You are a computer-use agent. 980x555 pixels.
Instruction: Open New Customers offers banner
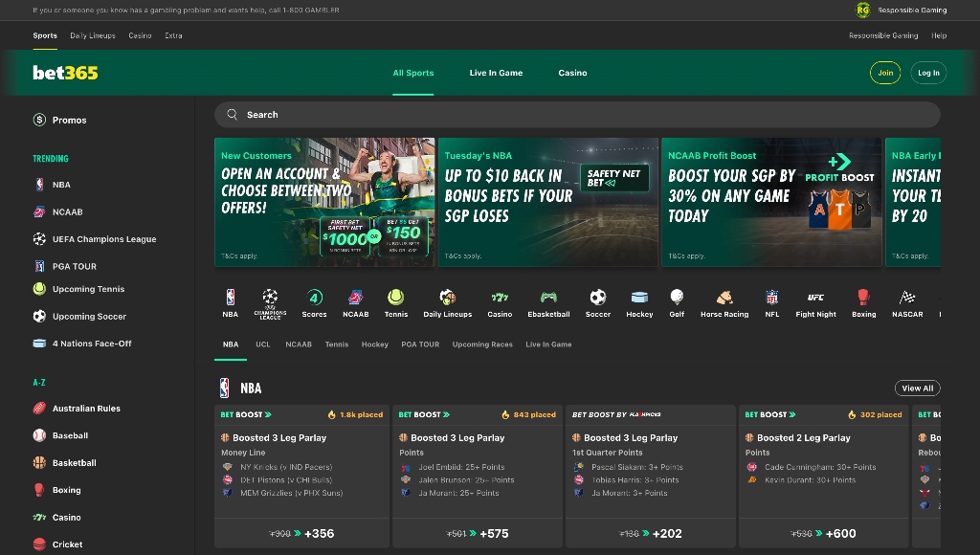(x=324, y=202)
